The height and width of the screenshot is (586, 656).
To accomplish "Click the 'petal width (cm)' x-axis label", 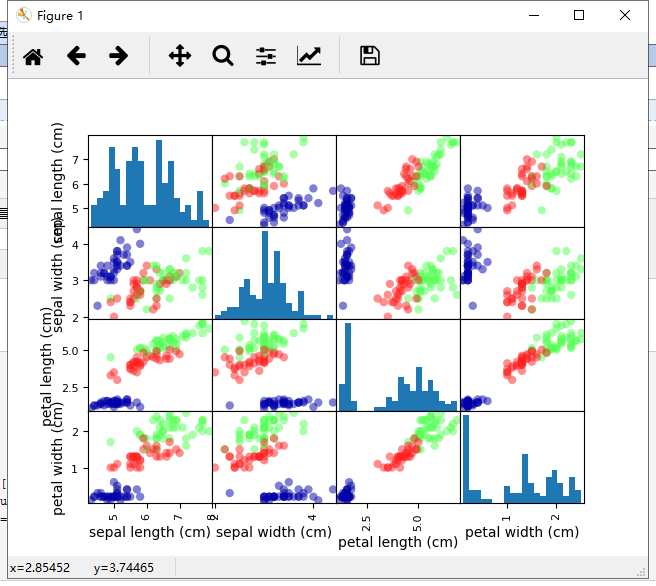I will [522, 532].
